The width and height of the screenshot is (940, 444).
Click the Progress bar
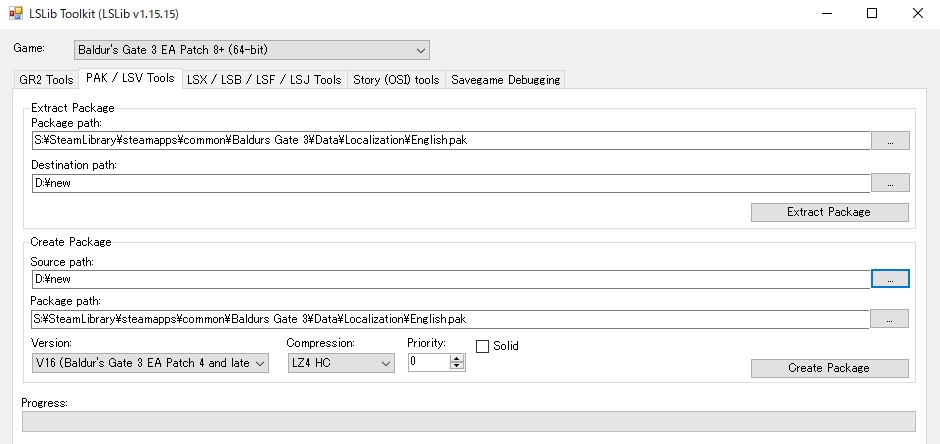point(469,421)
